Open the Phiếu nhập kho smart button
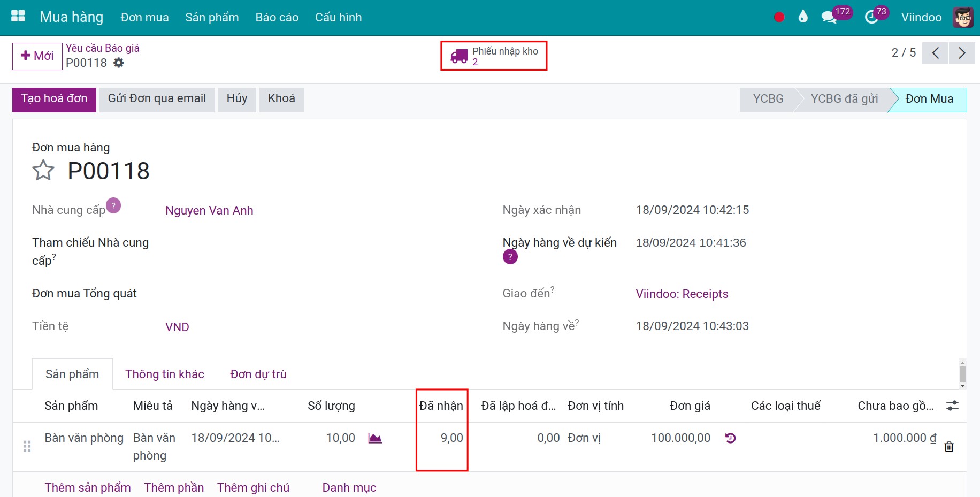980x497 pixels. (494, 56)
